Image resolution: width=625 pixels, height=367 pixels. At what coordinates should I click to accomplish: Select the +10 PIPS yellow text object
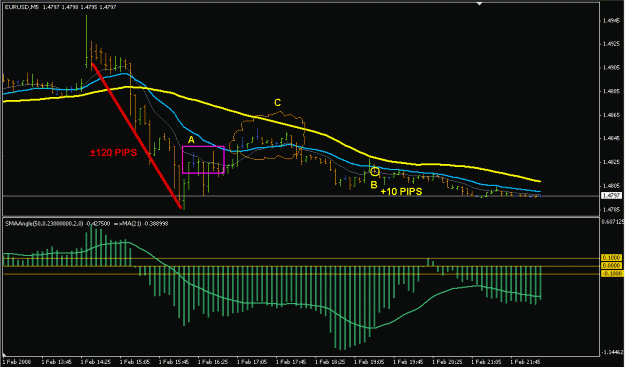(401, 192)
